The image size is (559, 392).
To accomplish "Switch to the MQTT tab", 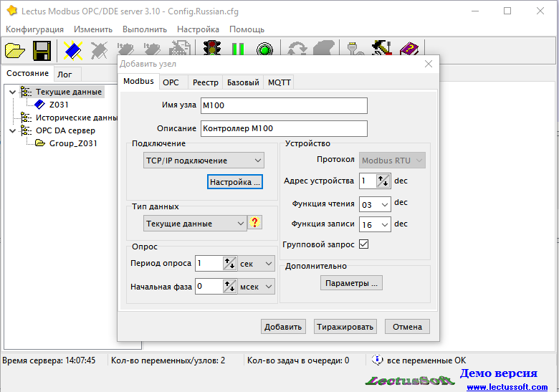I will pyautogui.click(x=279, y=82).
